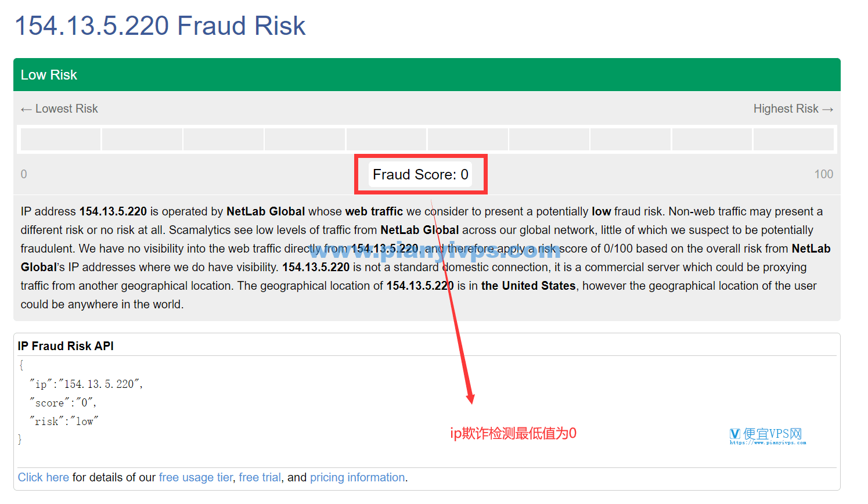Viewport: 868px width, 504px height.
Task: Click the NetLab Global operator name
Action: pyautogui.click(x=265, y=211)
